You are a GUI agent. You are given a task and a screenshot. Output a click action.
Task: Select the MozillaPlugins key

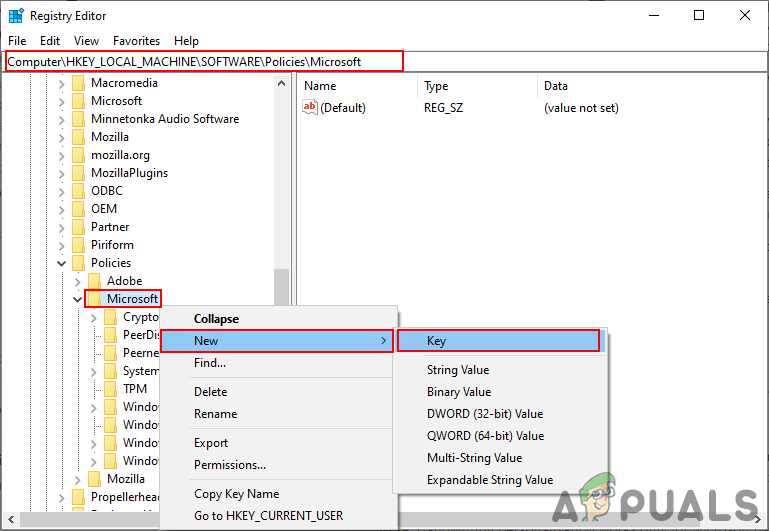129,173
